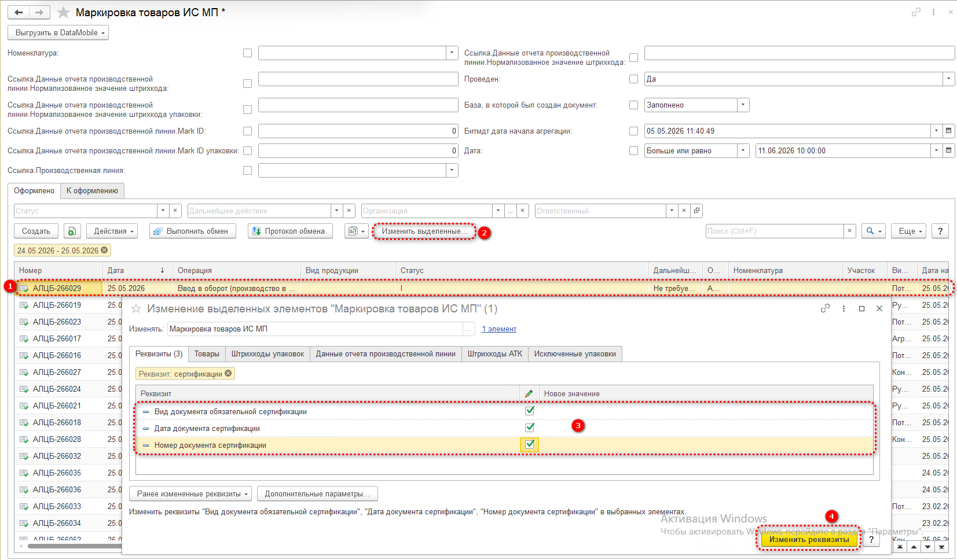Clear the Ответственный filter field

pos(684,211)
